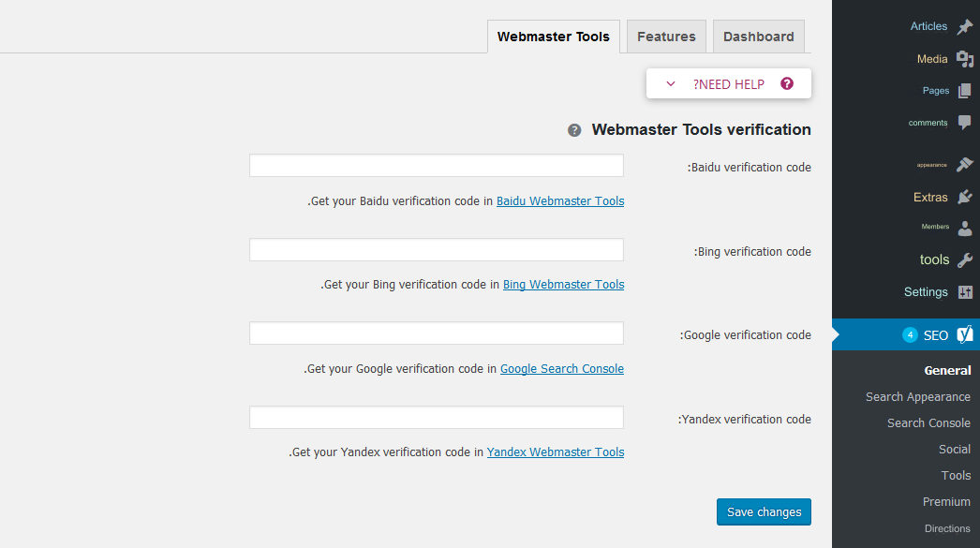980x548 pixels.
Task: Click the Members user icon
Action: coord(965,228)
